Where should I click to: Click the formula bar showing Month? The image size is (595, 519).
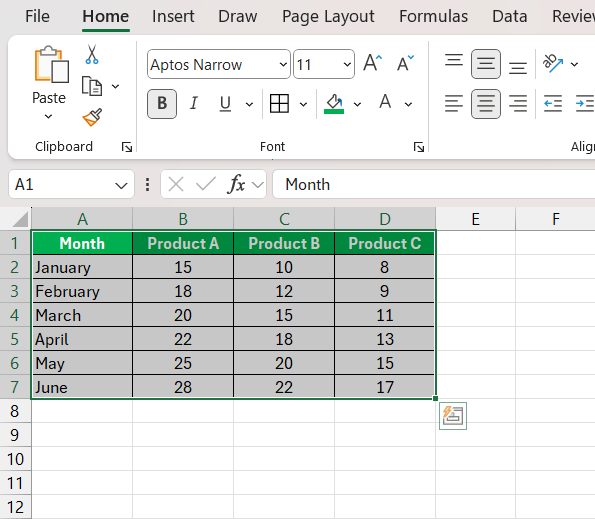(x=433, y=184)
